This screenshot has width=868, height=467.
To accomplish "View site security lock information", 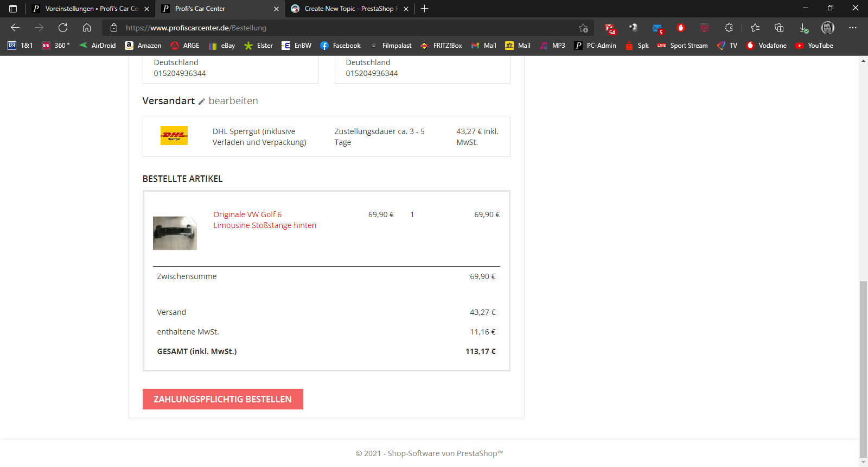I will coord(114,28).
